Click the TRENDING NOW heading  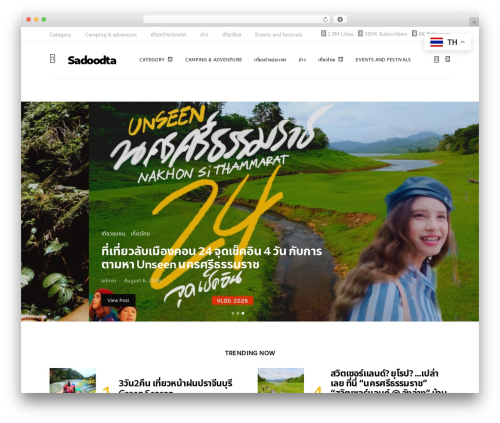(x=250, y=353)
